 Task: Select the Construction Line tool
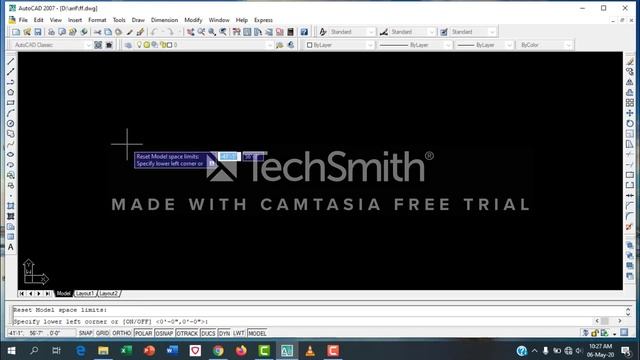point(11,72)
